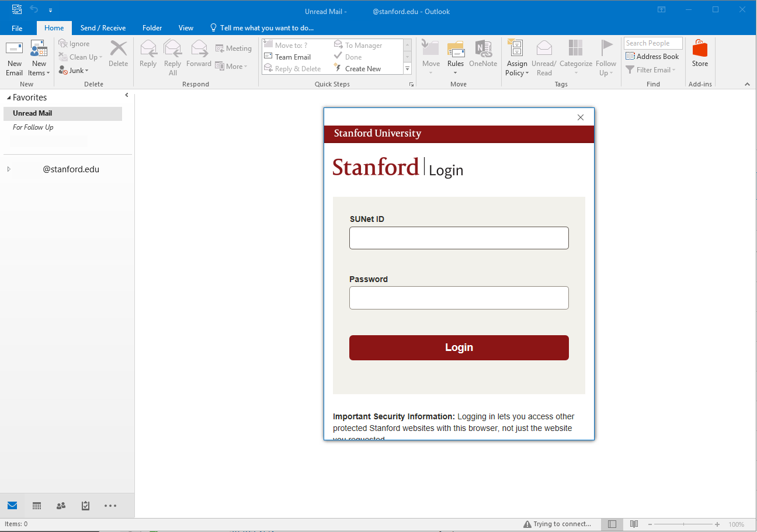The height and width of the screenshot is (532, 757).
Task: Click the New Email icon
Action: tap(14, 50)
